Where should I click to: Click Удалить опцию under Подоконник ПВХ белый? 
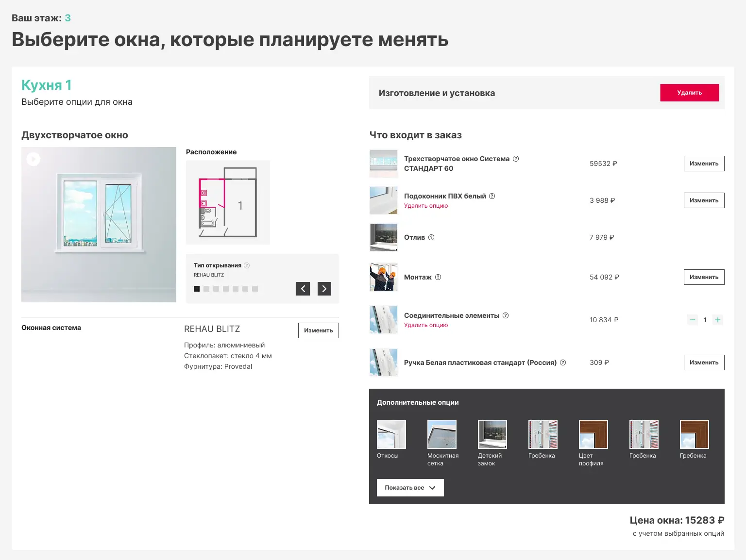click(x=426, y=206)
